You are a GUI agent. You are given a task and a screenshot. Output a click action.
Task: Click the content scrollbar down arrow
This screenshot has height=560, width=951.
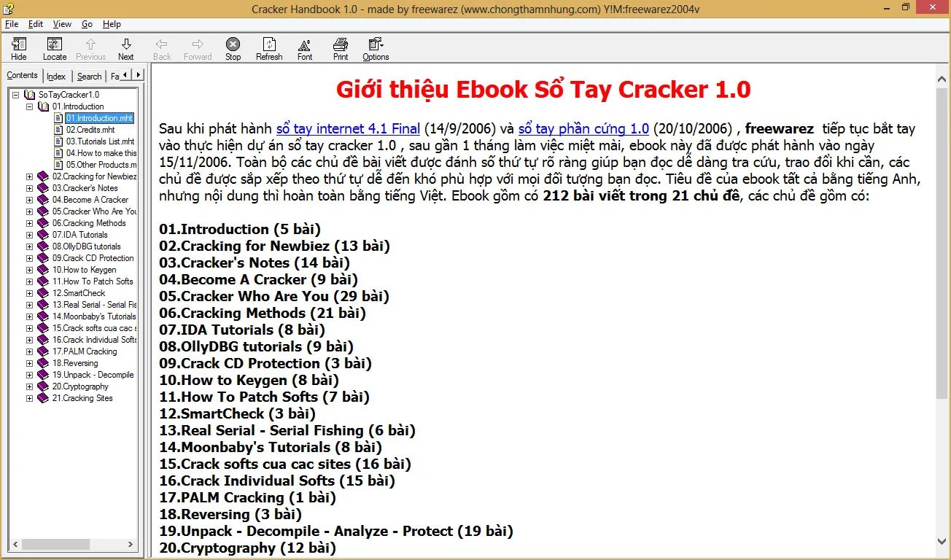pos(942,541)
